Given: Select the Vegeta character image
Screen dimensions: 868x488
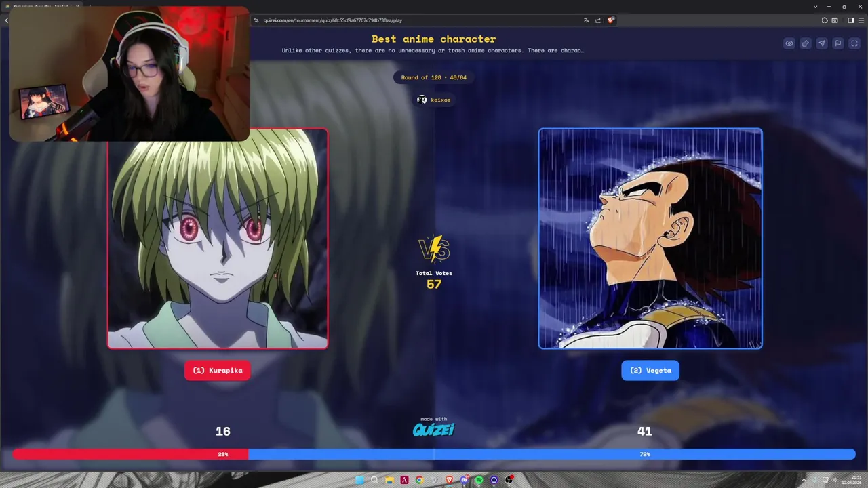Looking at the screenshot, I should coord(650,238).
